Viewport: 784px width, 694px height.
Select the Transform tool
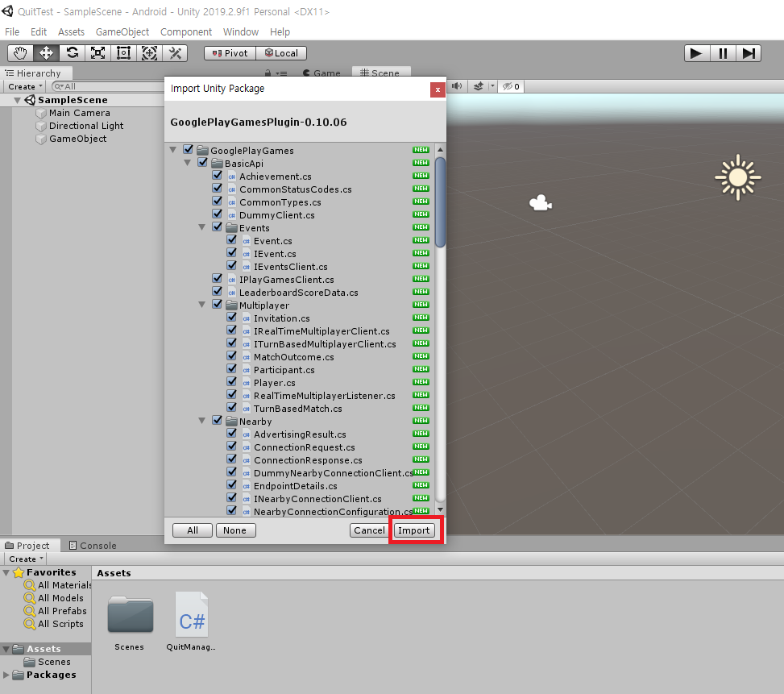click(149, 53)
